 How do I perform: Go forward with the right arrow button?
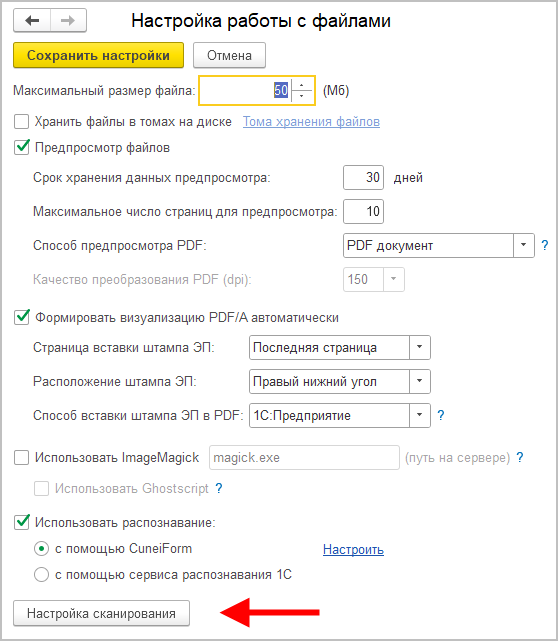[68, 20]
